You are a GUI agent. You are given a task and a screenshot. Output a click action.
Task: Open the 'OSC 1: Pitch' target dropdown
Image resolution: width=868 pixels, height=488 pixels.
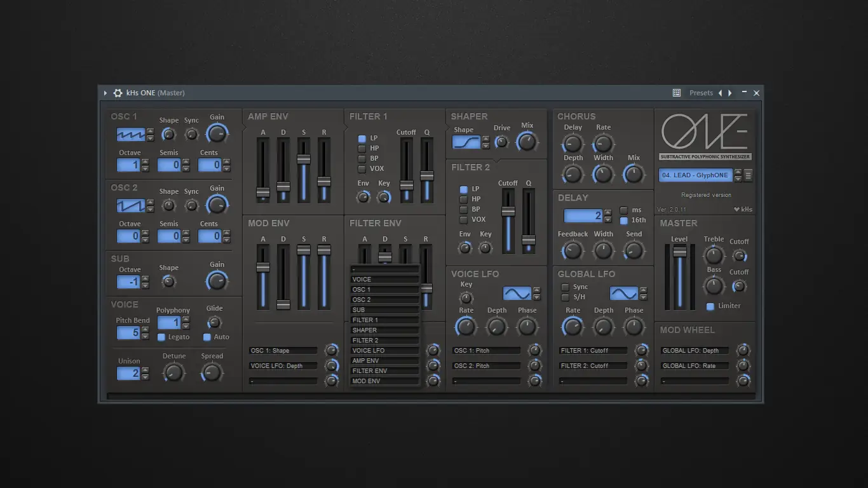coord(487,351)
